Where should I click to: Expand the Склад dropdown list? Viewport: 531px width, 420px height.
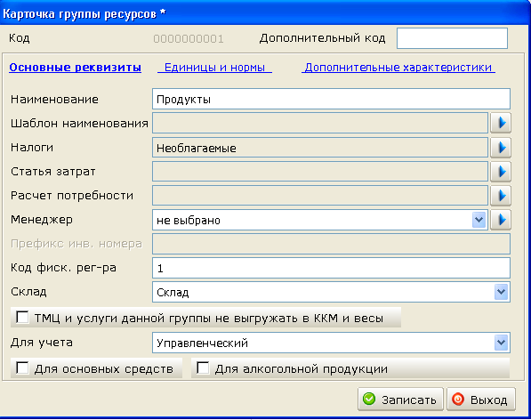[501, 292]
